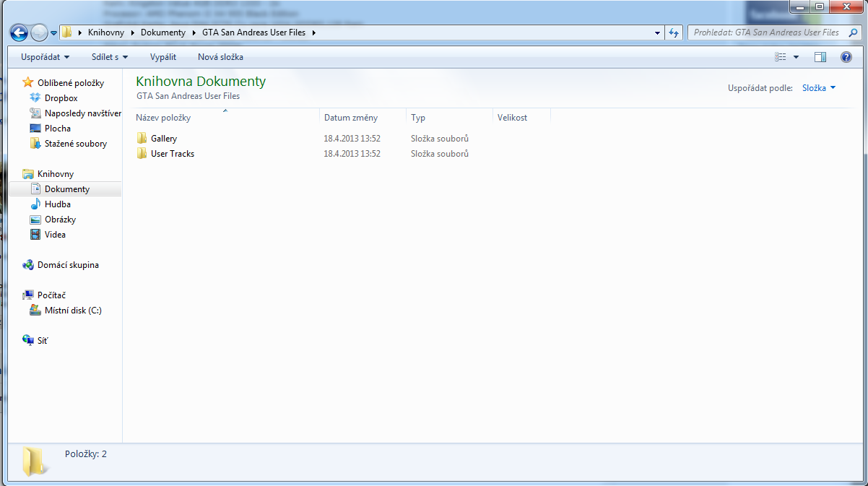The image size is (868, 486).
Task: Open Obrázky library in the sidebar
Action: tap(60, 219)
